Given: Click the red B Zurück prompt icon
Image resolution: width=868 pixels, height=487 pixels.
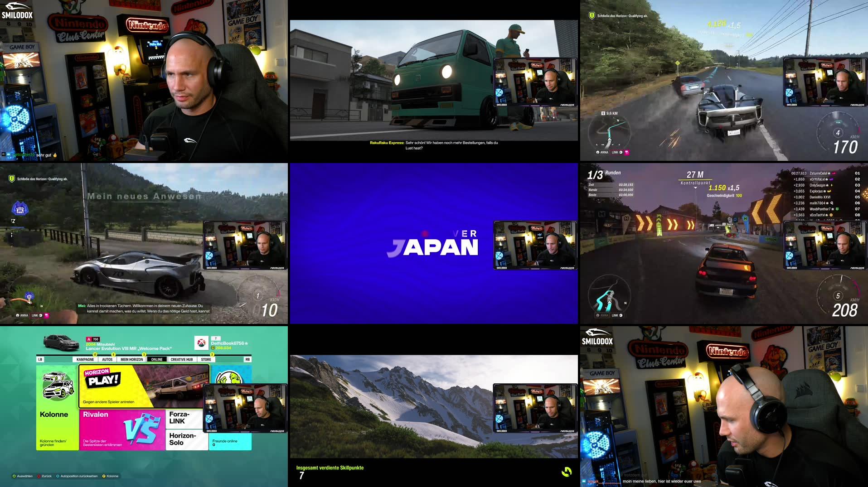Looking at the screenshot, I should click(39, 476).
